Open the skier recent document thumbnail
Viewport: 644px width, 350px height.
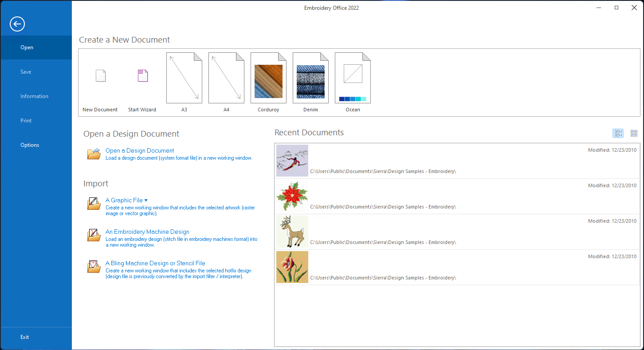(292, 161)
